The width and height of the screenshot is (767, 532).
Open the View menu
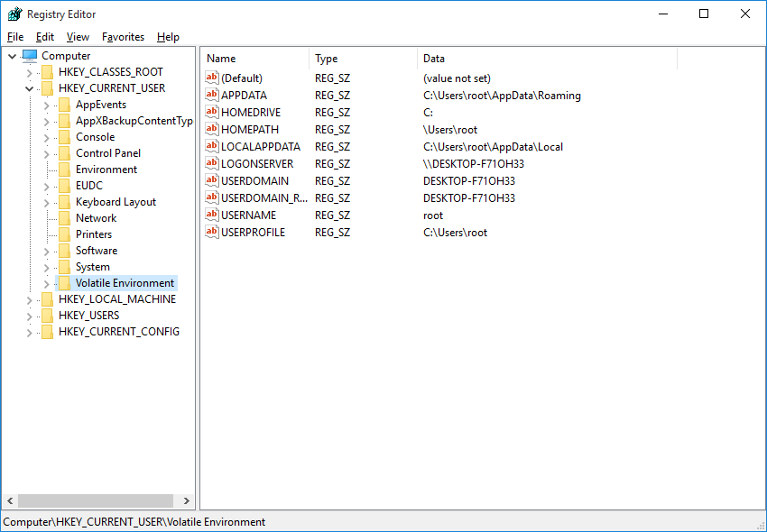point(78,37)
